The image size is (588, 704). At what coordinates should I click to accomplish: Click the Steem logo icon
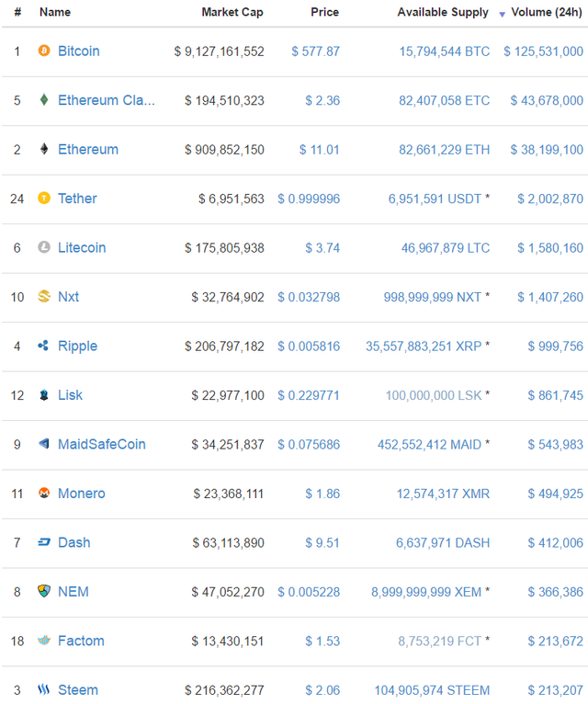click(x=43, y=689)
